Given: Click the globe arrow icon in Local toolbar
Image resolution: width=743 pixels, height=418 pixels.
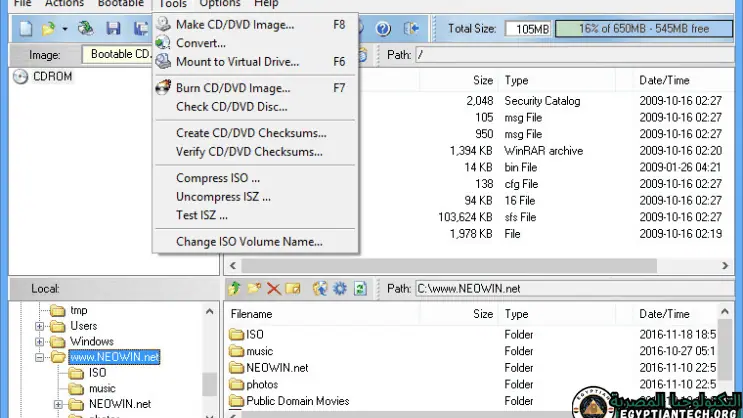Looking at the screenshot, I should click(320, 288).
